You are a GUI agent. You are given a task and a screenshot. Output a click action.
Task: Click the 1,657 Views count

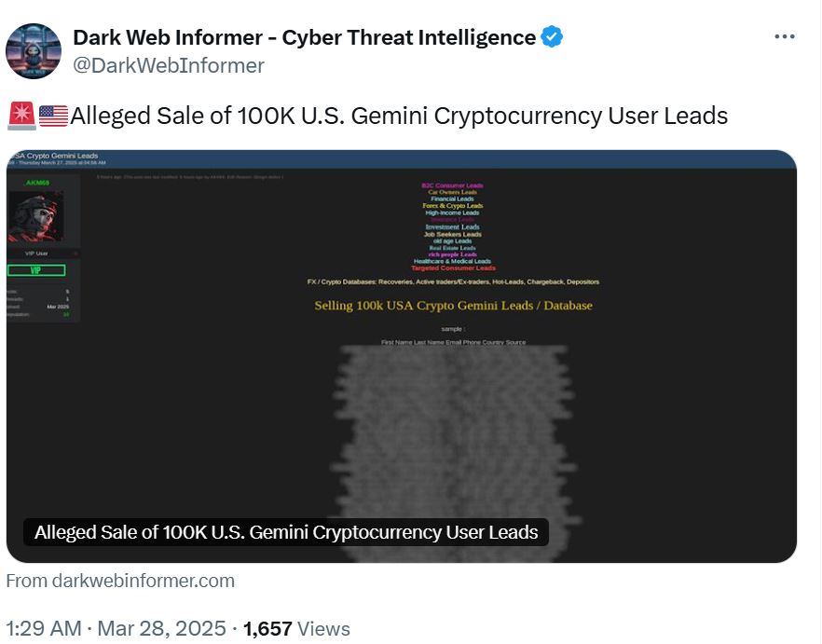[296, 629]
